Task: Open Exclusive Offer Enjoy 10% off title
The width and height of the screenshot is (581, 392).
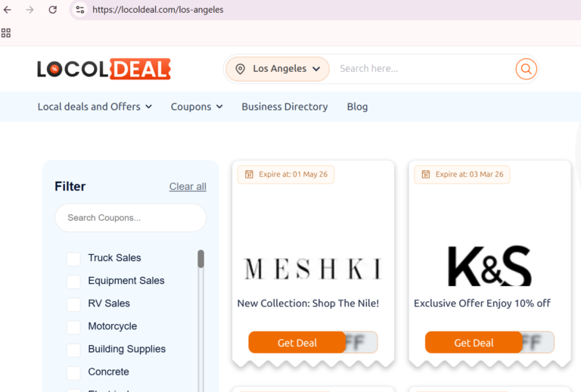Action: [x=482, y=303]
